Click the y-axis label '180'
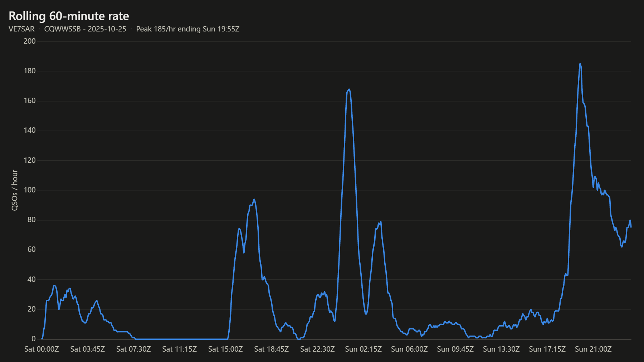The height and width of the screenshot is (362, 644). tap(30, 71)
